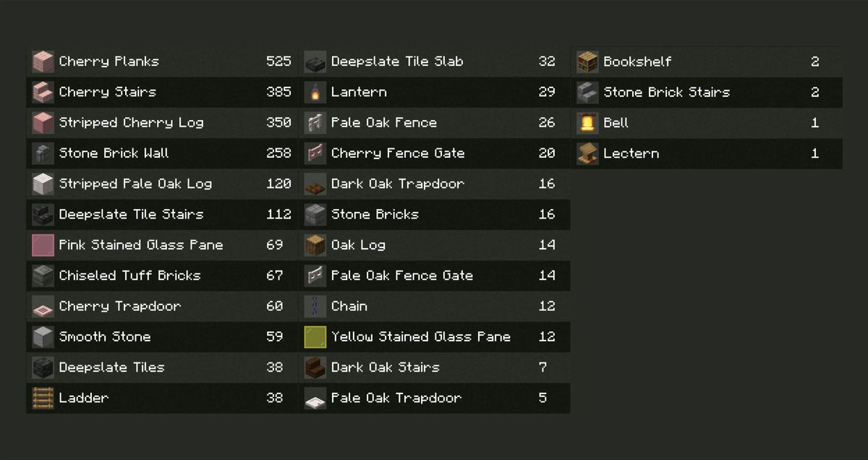Click the Stone Brick Stairs label
The width and height of the screenshot is (868, 460).
tap(666, 92)
